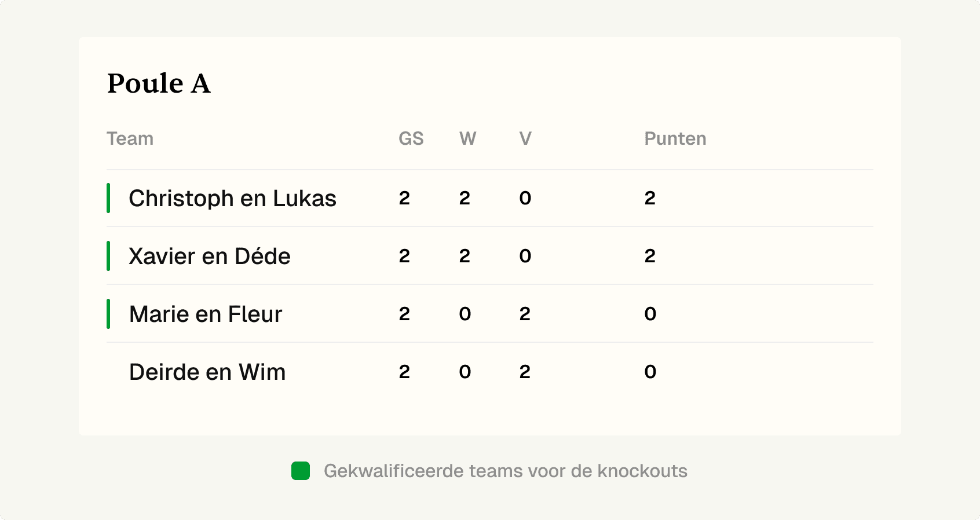
Task: Sort by the V column header
Action: (525, 138)
